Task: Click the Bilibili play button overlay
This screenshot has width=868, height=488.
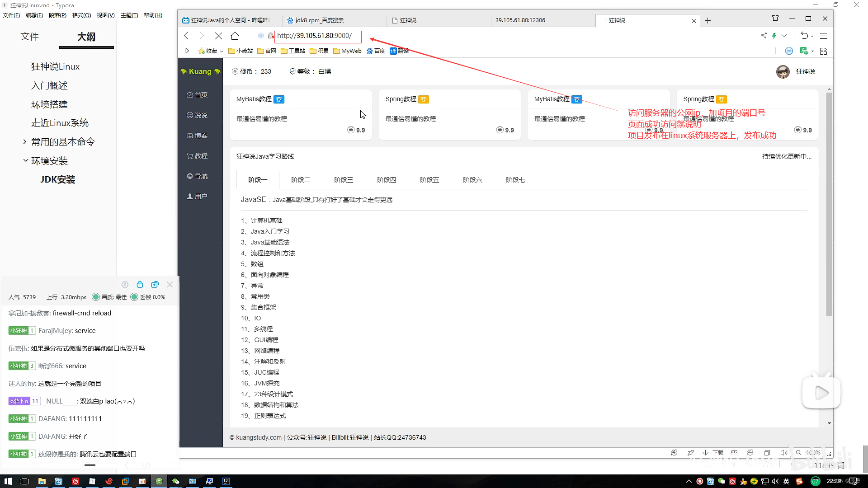Action: pyautogui.click(x=821, y=393)
